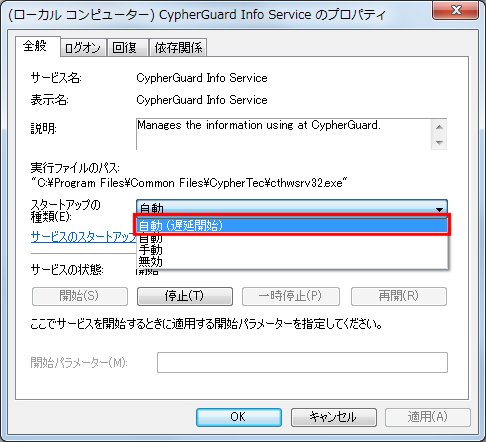Click the 適用(A) button

coord(428,417)
